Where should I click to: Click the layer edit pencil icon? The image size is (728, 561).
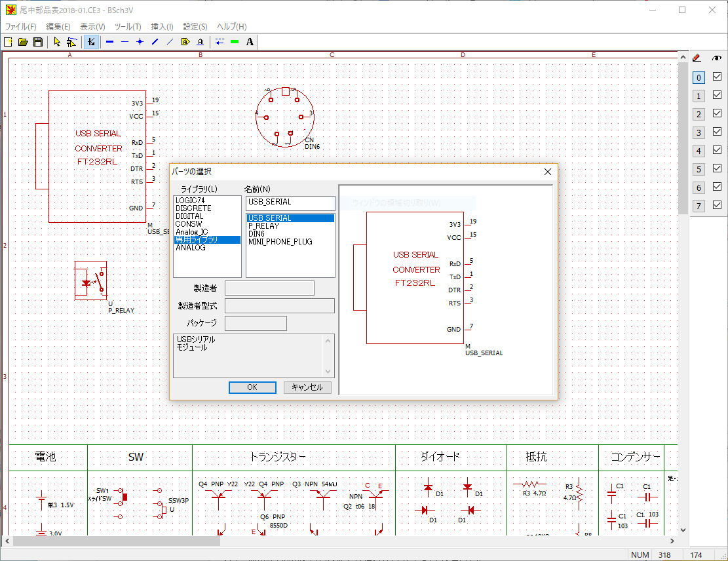(696, 58)
